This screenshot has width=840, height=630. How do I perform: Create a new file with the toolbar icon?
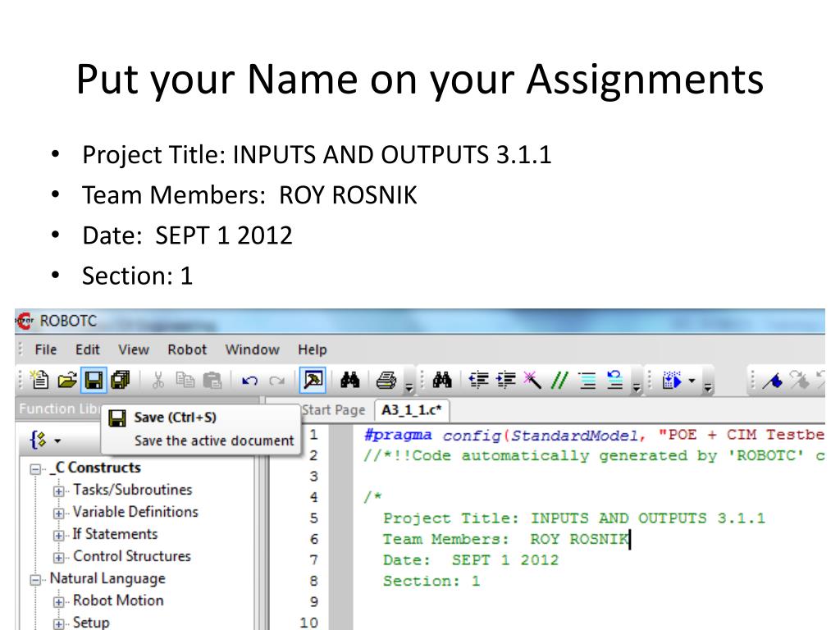[39, 380]
